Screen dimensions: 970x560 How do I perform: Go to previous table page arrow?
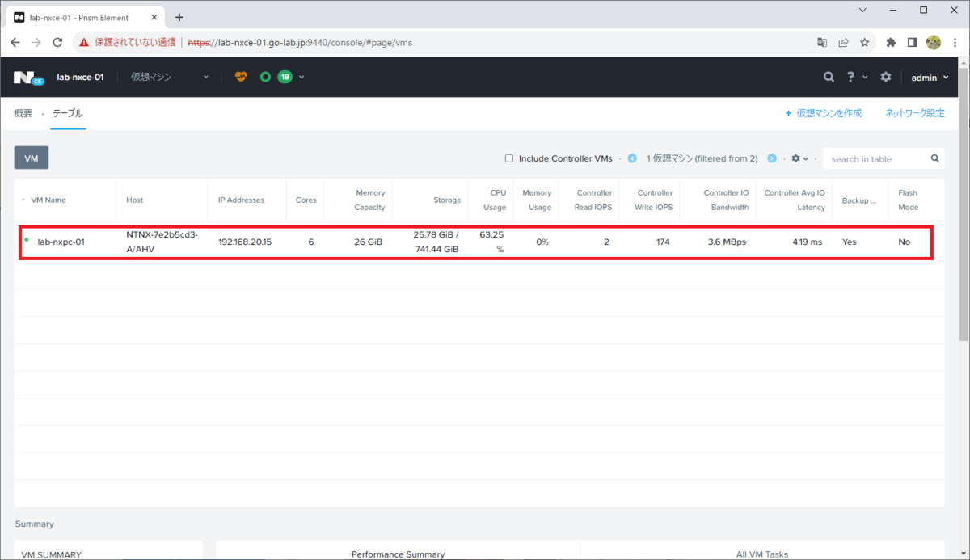(x=632, y=158)
